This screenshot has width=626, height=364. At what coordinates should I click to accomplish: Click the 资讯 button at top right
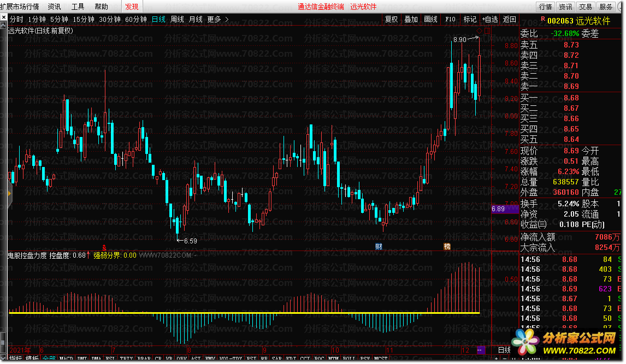(x=565, y=7)
